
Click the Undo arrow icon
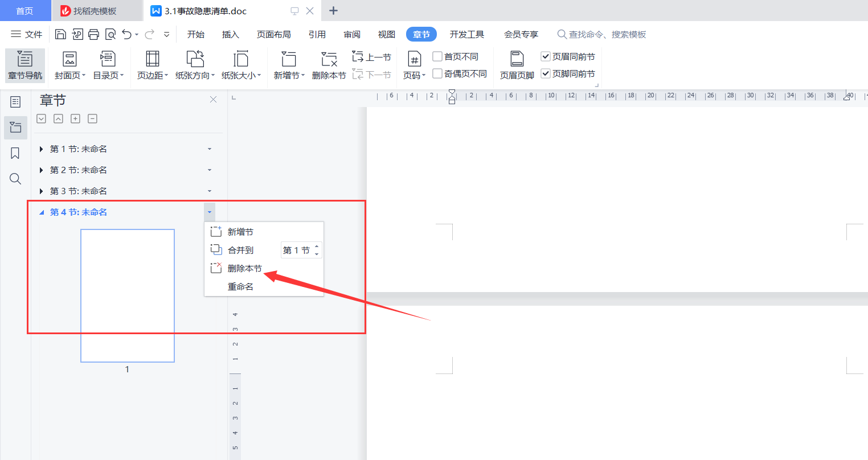coord(126,35)
